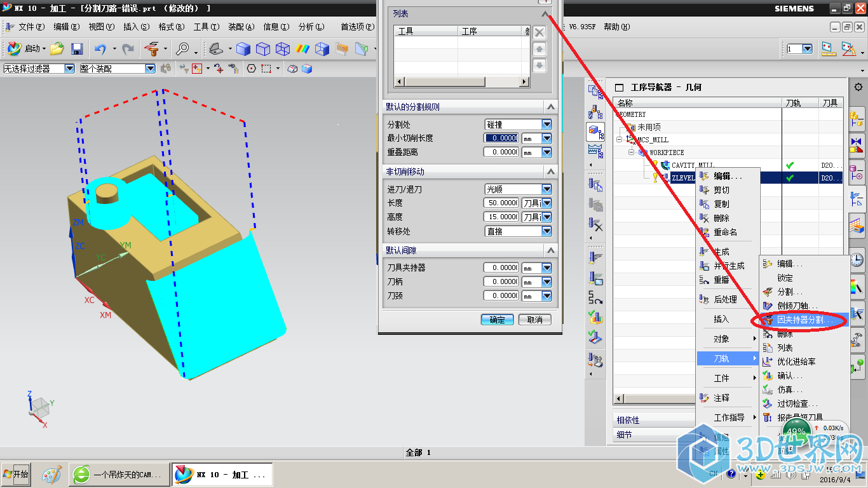Screen dimensions: 868x488
Task: Save the part with floppy disk icon
Action: (x=77, y=48)
